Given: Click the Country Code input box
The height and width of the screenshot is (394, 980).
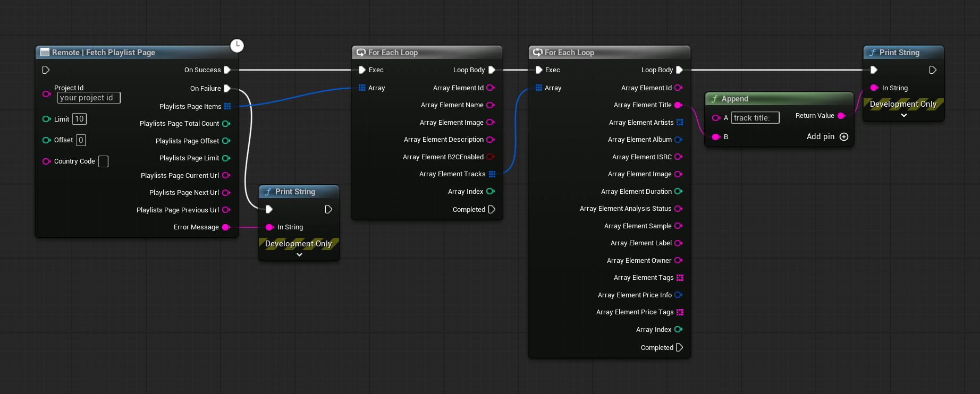Looking at the screenshot, I should (104, 161).
